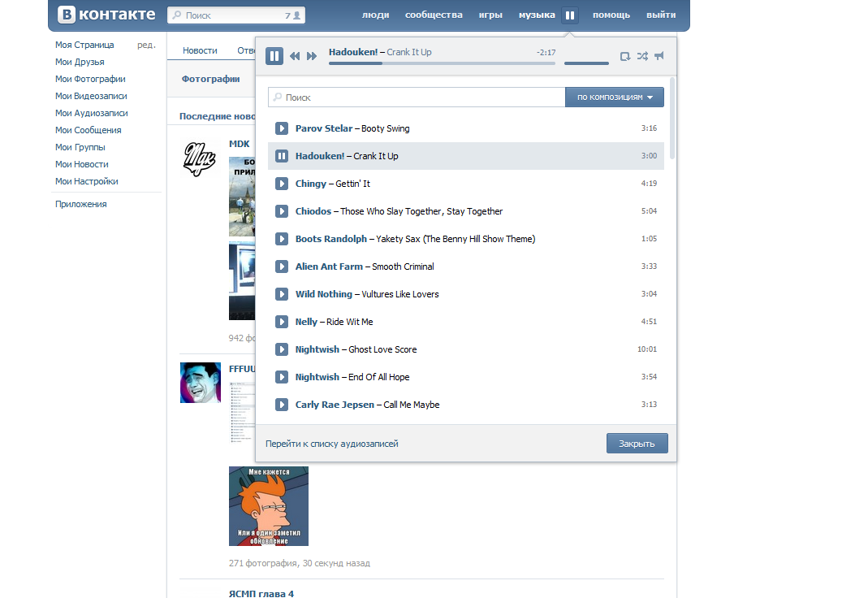868x598 pixels.
Task: Pause Hadouken! – Crank It Up in the list
Action: click(x=282, y=156)
